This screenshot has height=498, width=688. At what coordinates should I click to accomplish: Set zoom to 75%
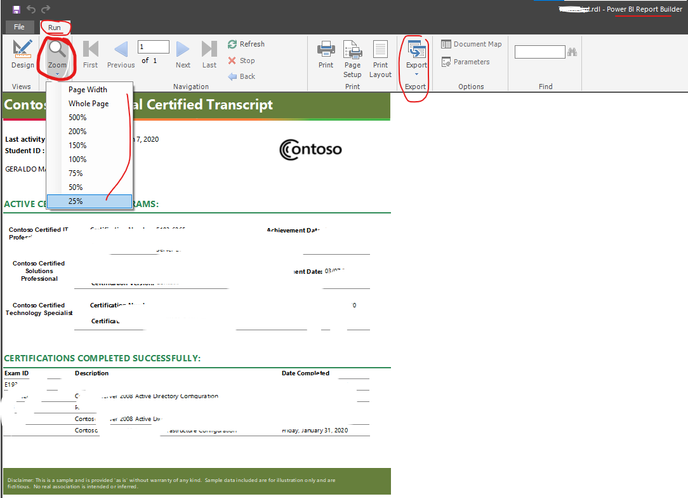coord(90,173)
